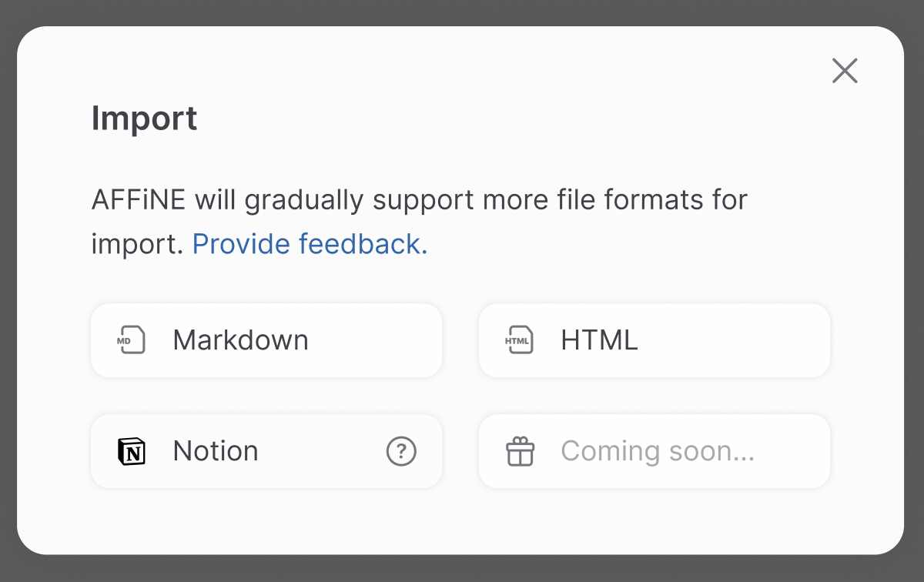Open the Notion import help question mark

tap(401, 451)
